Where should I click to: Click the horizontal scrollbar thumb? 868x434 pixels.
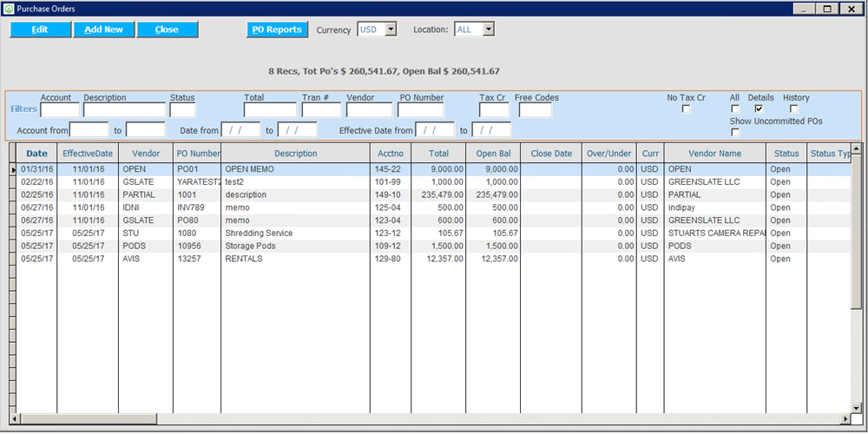(89, 418)
